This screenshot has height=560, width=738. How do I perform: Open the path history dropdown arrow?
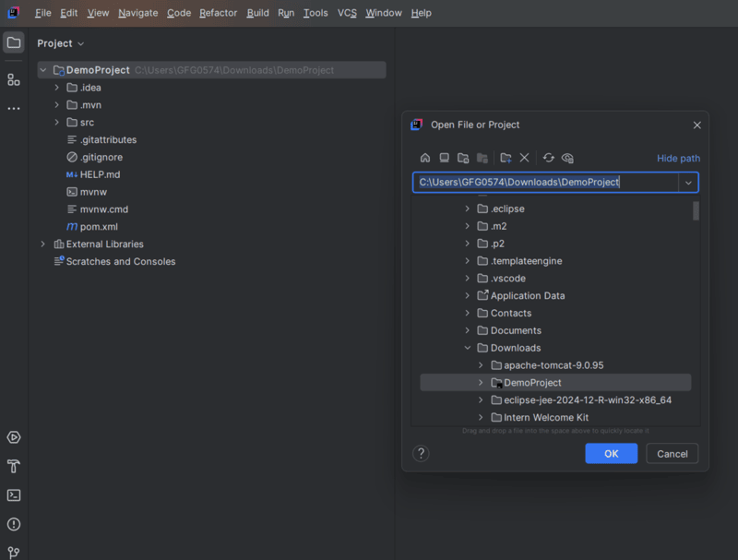(688, 183)
